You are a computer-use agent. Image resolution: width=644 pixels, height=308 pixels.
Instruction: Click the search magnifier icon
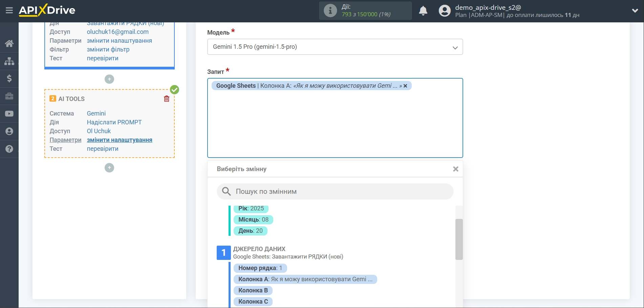226,191
